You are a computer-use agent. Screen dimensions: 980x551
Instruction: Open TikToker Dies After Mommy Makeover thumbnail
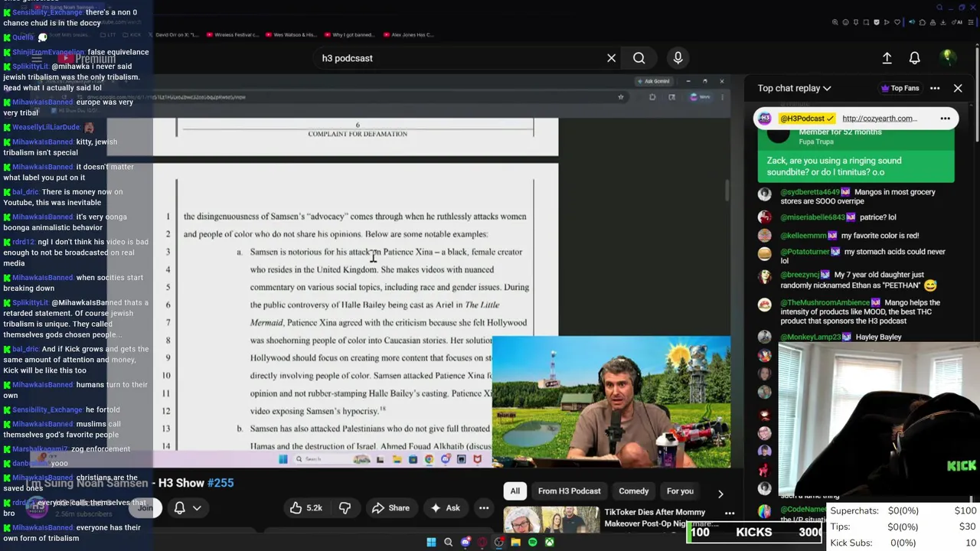pos(551,520)
